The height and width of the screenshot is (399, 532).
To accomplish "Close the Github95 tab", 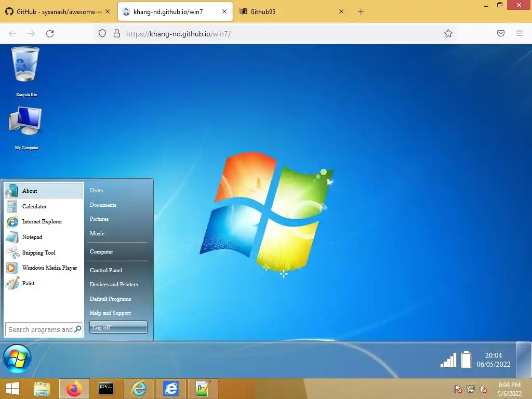I will [x=341, y=11].
